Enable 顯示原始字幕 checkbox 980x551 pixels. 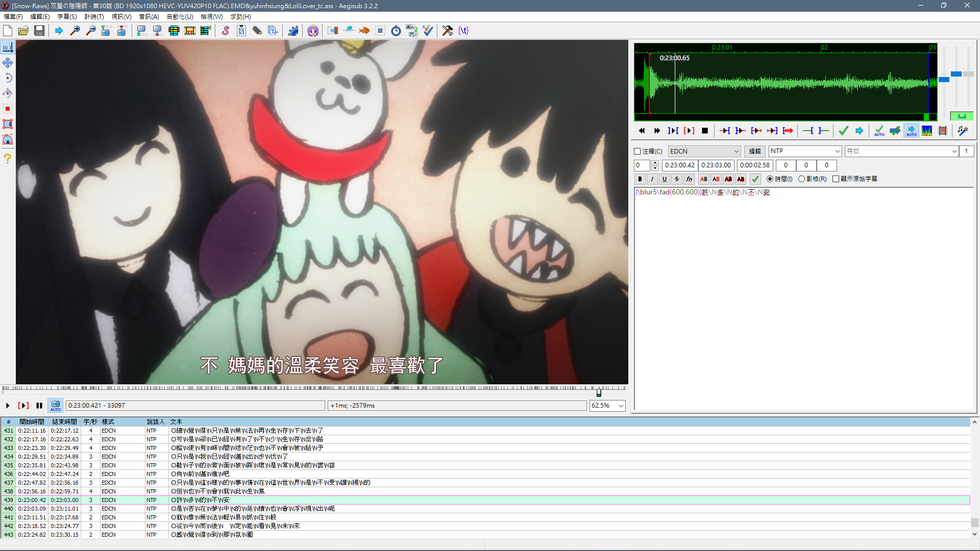click(836, 179)
